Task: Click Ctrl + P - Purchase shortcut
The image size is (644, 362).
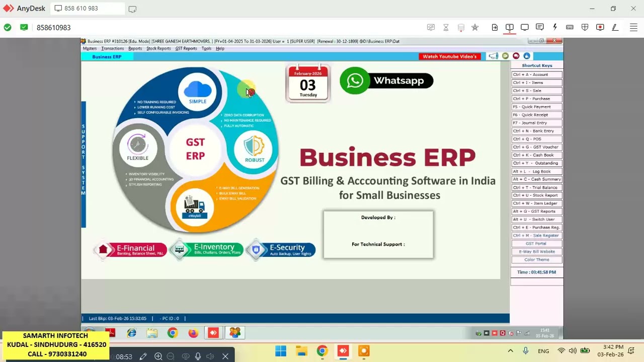Action: [x=537, y=99]
